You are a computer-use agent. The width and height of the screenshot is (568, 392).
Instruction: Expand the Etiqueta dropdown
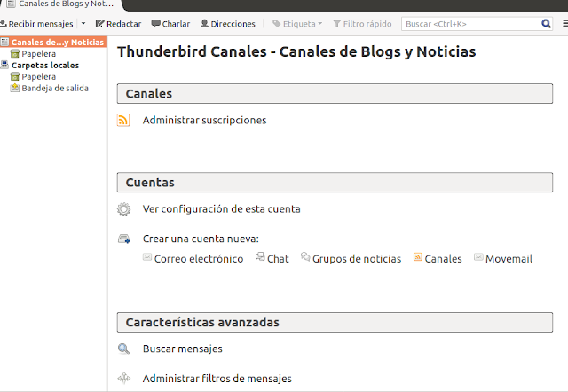click(x=297, y=24)
